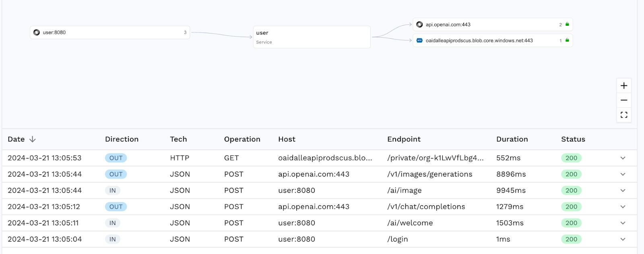Click the 200 status on the 1503ms row
Image resolution: width=644 pixels, height=254 pixels.
click(571, 223)
